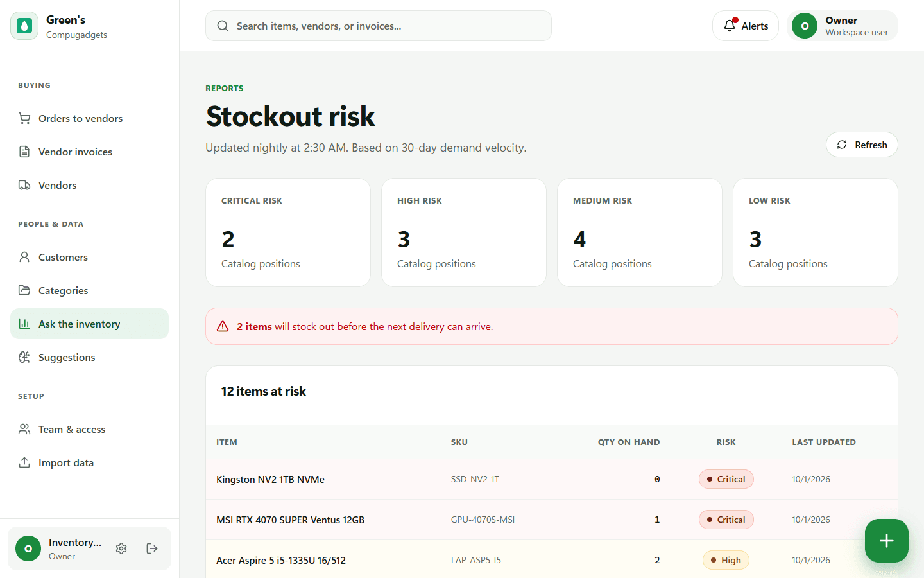Click the refresh arrows icon
Viewport: 924px width, 578px height.
[842, 144]
